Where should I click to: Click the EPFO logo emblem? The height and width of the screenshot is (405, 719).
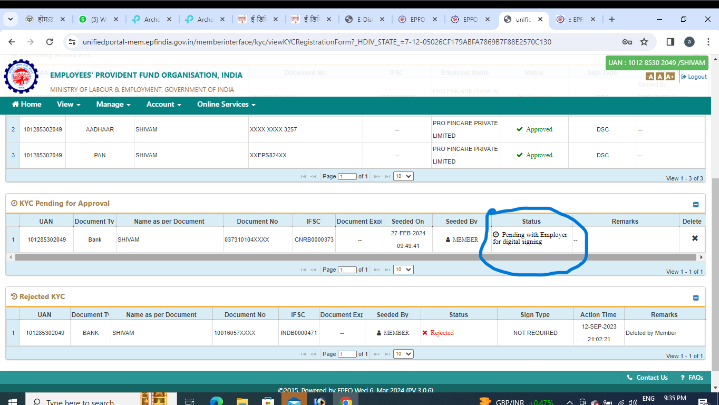coord(21,77)
